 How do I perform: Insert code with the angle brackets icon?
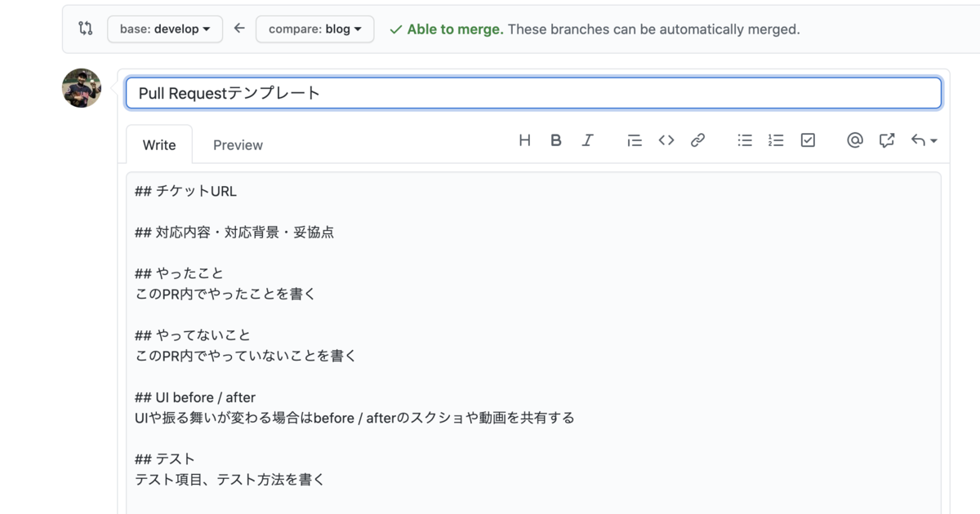[x=666, y=140]
